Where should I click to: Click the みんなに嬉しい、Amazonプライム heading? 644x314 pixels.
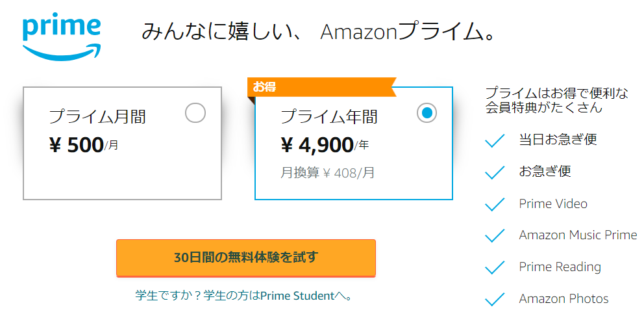(x=318, y=32)
